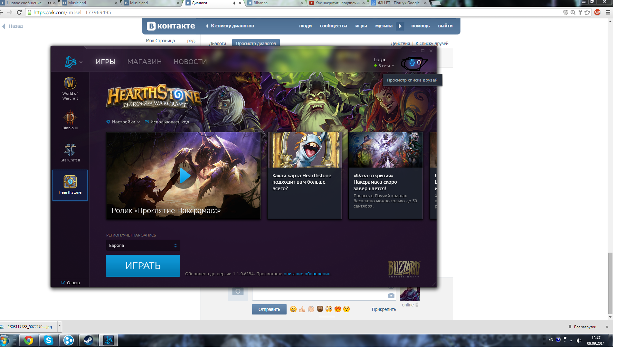Open the Hearthstone card quiz news tile
644x348 pixels.
tap(305, 176)
